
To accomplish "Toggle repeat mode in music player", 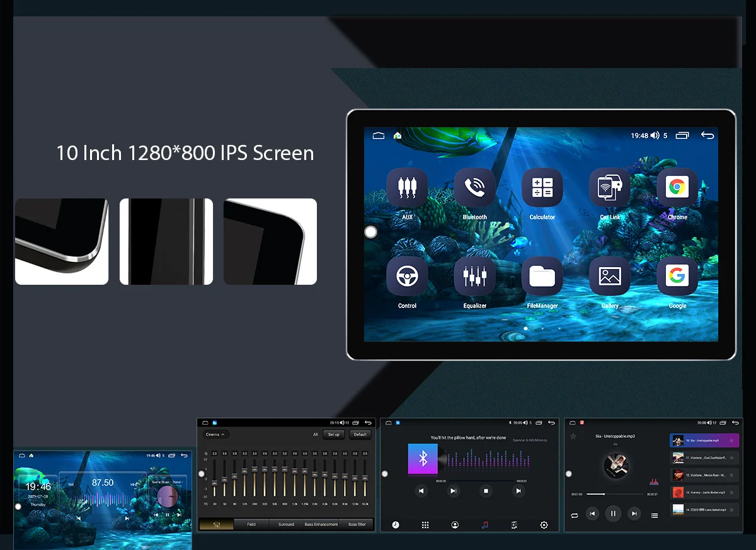I will 575,515.
